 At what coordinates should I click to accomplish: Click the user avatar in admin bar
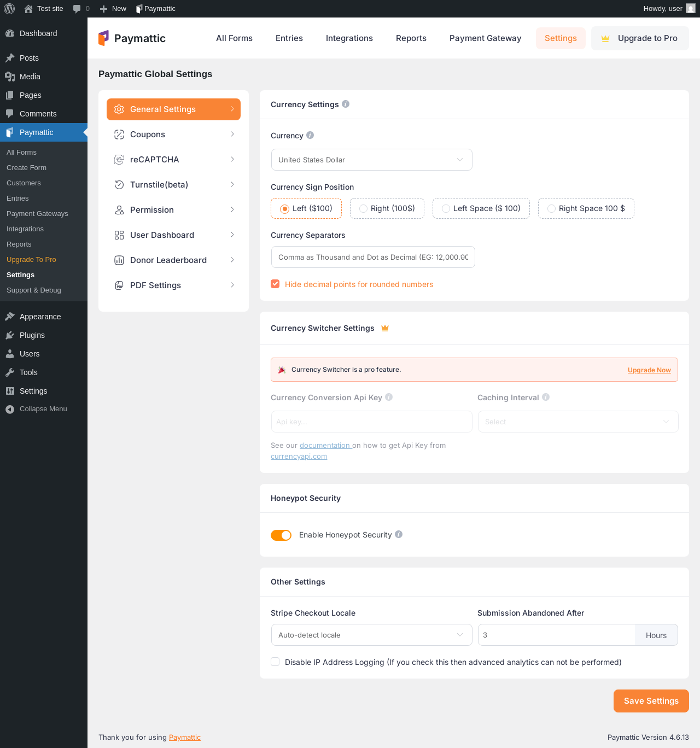[x=691, y=9]
